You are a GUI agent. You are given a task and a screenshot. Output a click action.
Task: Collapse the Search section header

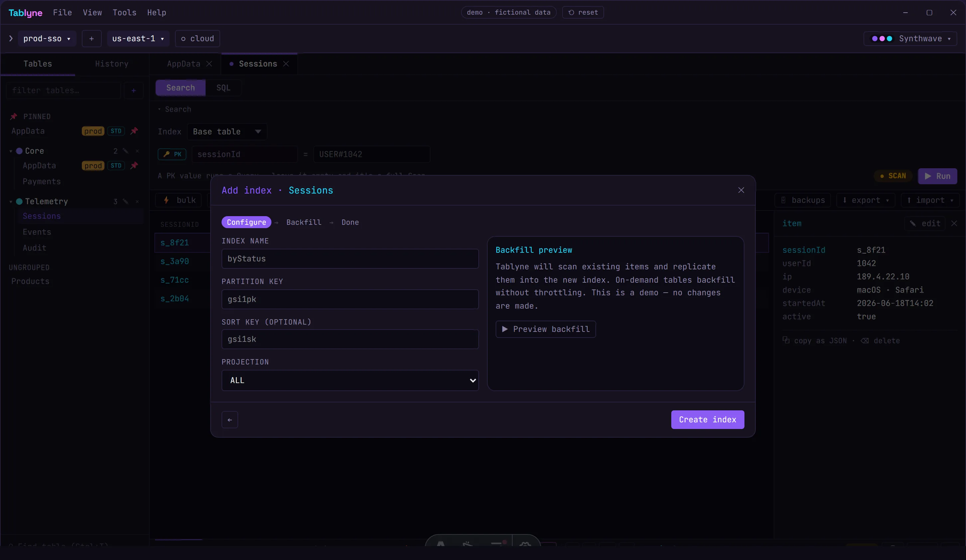click(x=174, y=109)
